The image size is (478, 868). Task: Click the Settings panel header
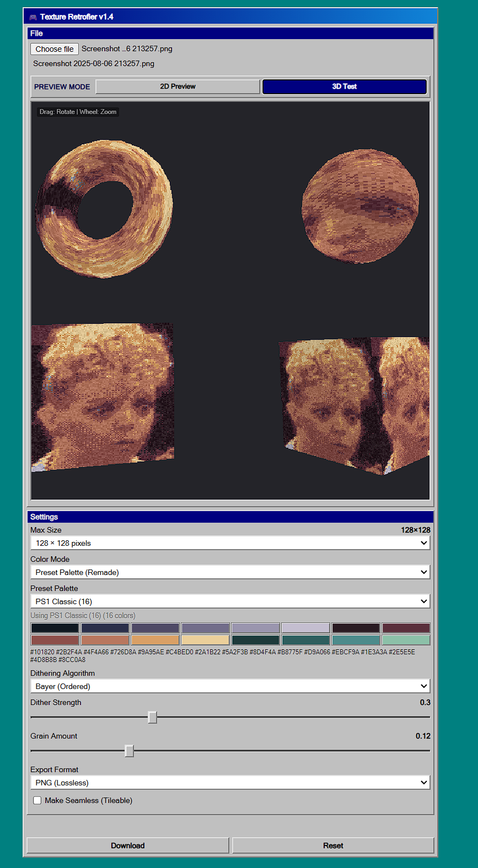(230, 517)
